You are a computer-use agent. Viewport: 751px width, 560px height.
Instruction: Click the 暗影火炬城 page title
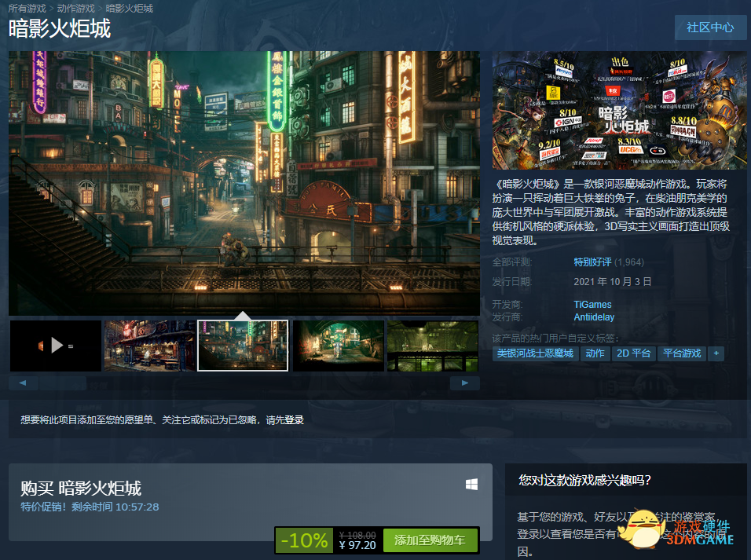(60, 29)
